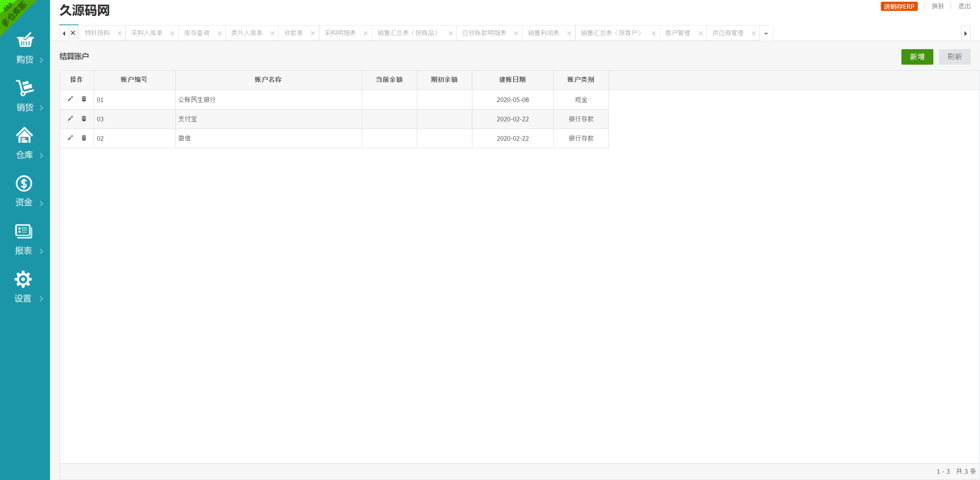Click the green 新增 button
The image size is (980, 480).
917,57
